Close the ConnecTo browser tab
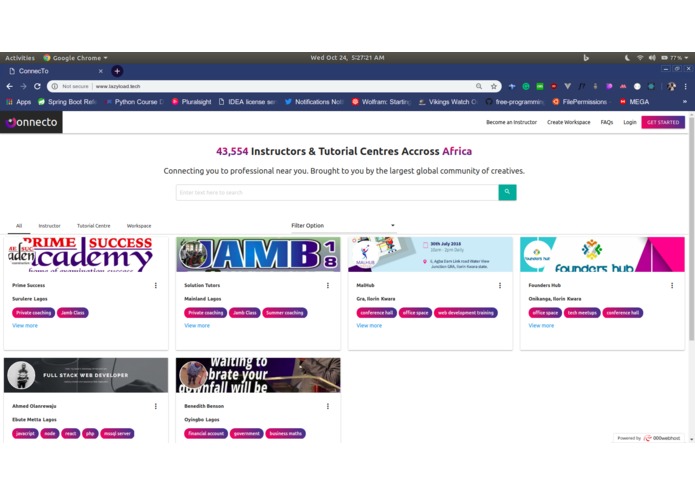695x494 pixels. tap(101, 71)
